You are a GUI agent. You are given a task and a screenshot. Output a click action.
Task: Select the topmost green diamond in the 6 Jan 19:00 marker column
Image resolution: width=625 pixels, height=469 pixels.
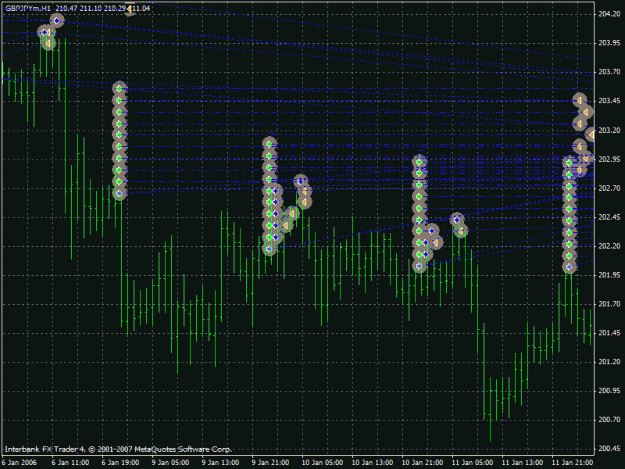(119, 88)
